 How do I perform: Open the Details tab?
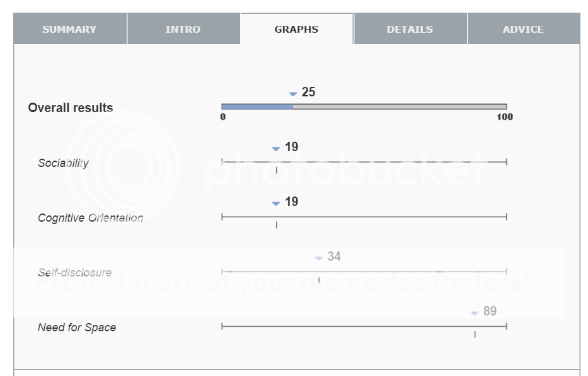point(410,29)
